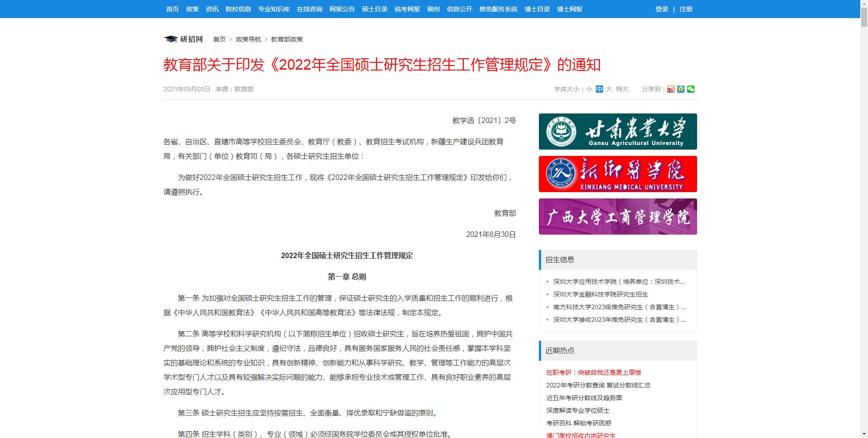
Task: Open the 网报公告 section
Action: [342, 9]
